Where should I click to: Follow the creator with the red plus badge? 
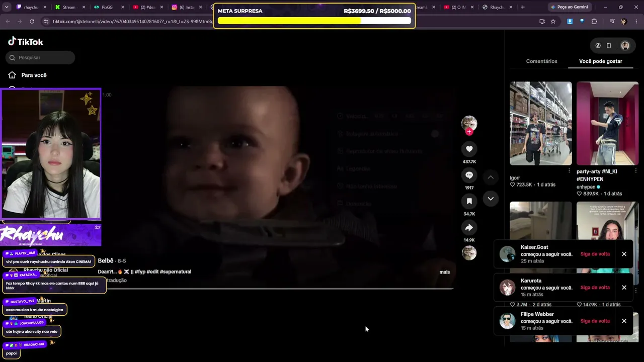click(469, 132)
